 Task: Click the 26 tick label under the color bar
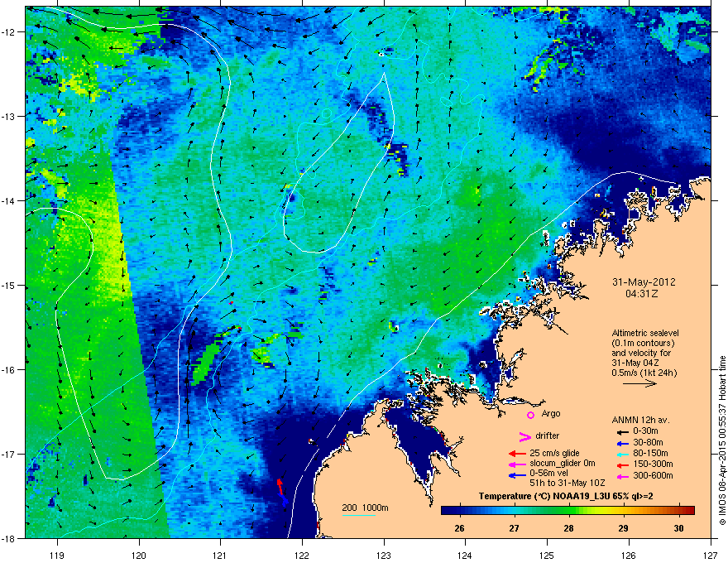pyautogui.click(x=459, y=528)
